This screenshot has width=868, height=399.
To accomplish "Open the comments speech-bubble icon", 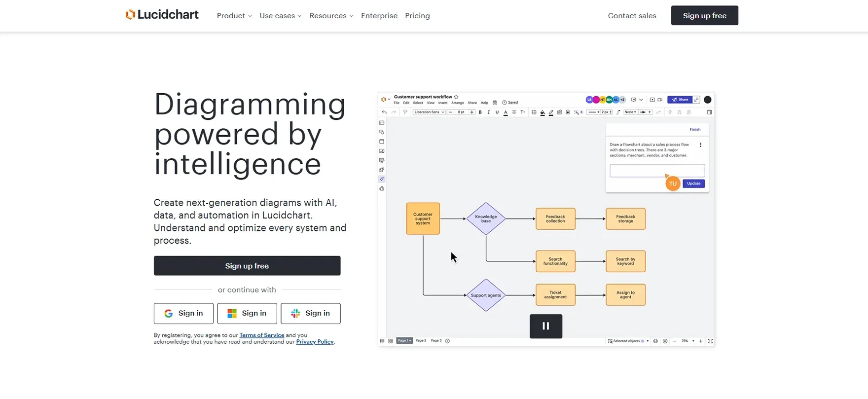I will tap(634, 100).
